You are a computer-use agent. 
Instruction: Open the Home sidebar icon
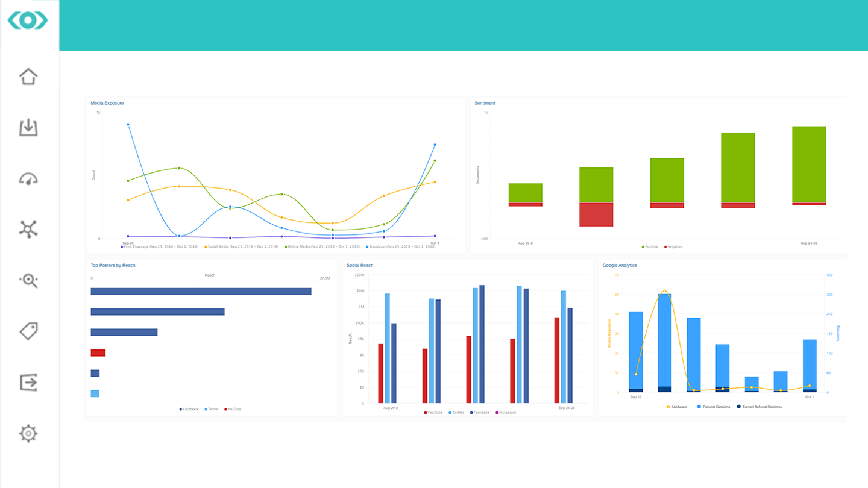coord(28,77)
